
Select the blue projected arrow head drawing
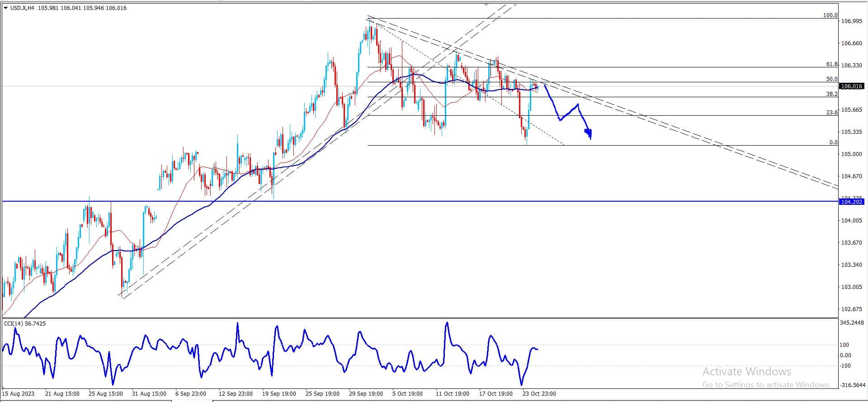[x=589, y=133]
